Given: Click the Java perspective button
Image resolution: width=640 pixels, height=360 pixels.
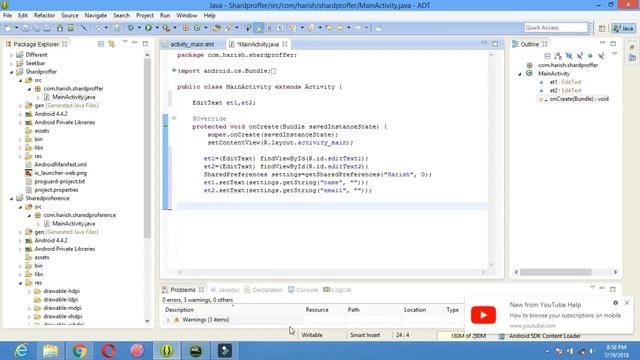Looking at the screenshot, I should pyautogui.click(x=623, y=28).
